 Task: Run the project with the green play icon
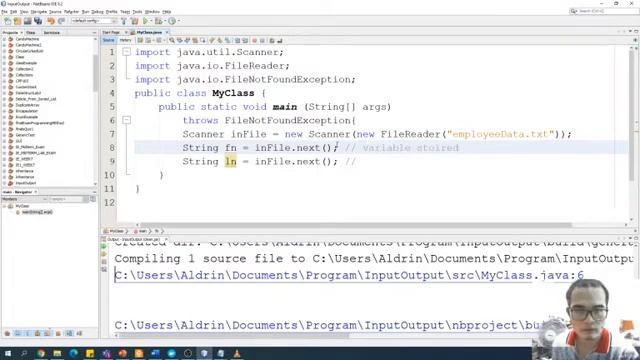tap(145, 21)
